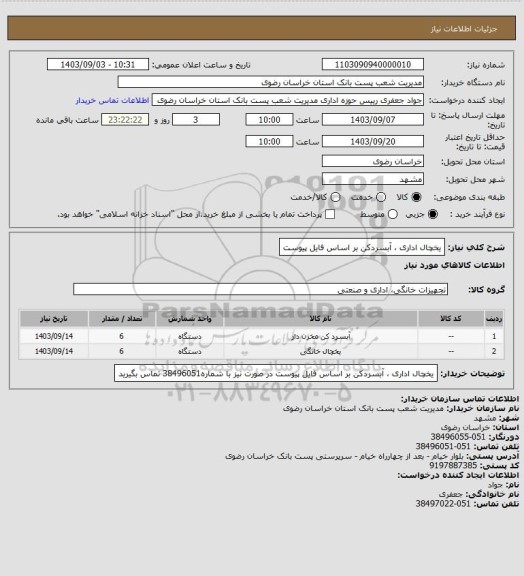
Task: Click the delivery province field خراسان رضوی
Action: (373, 161)
